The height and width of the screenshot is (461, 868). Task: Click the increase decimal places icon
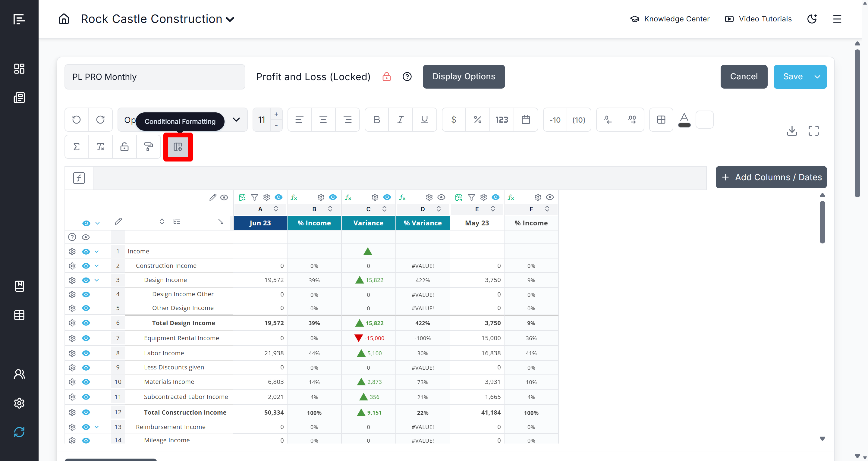[x=632, y=120]
